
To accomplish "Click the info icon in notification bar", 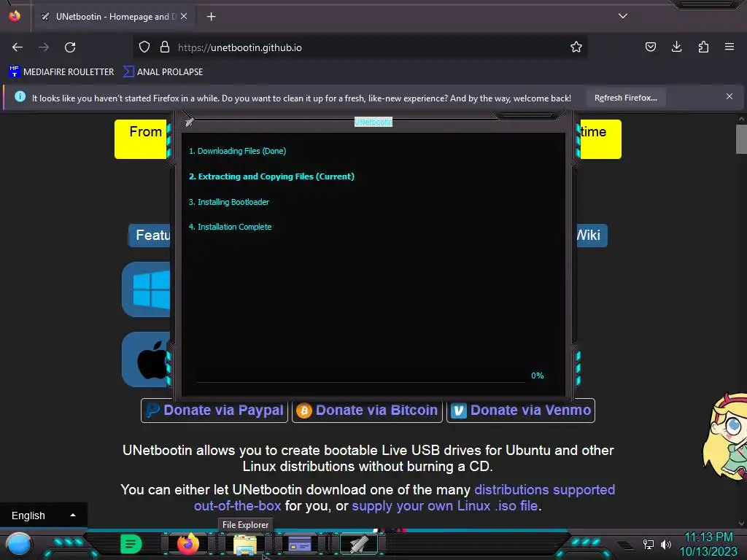I will pos(20,97).
